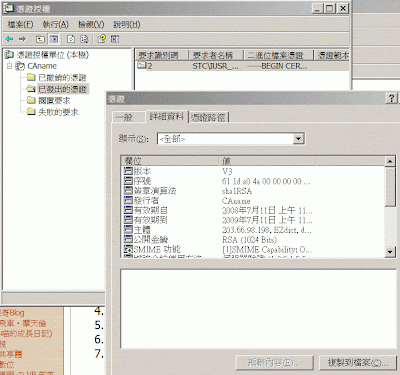Click the RSA (1024 Bits) value
The width and height of the screenshot is (400, 375).
[249, 240]
